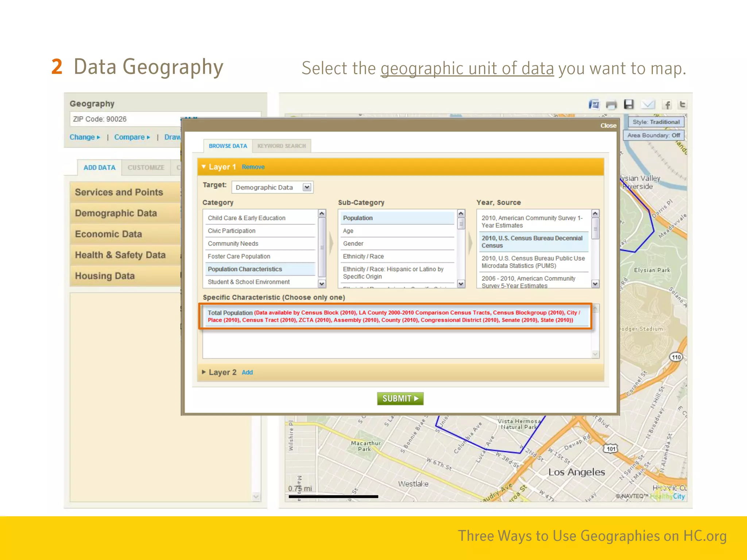Expand the Layer 2 section

(x=204, y=372)
